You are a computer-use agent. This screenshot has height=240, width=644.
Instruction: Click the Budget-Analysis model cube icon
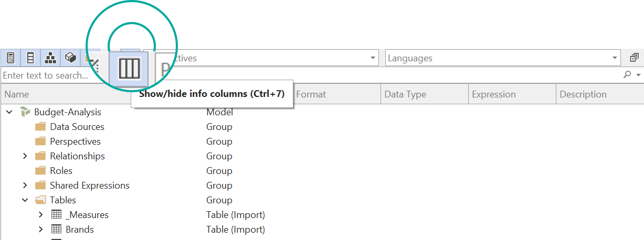(x=25, y=112)
